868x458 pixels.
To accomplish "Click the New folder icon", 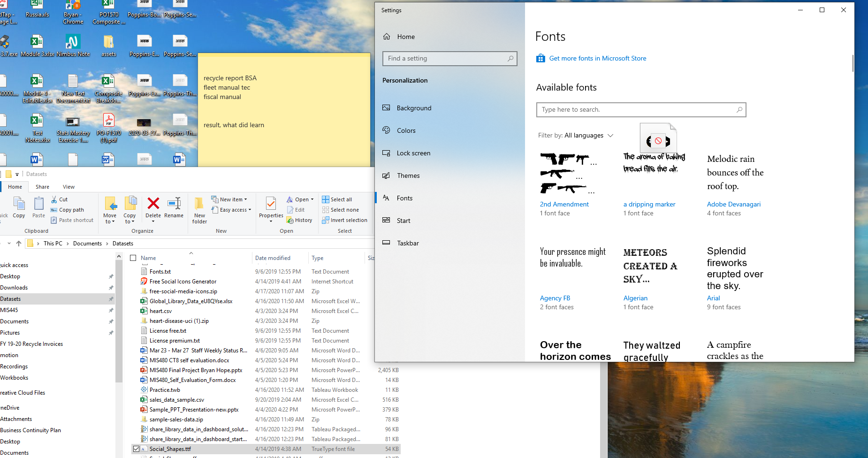I will click(199, 204).
